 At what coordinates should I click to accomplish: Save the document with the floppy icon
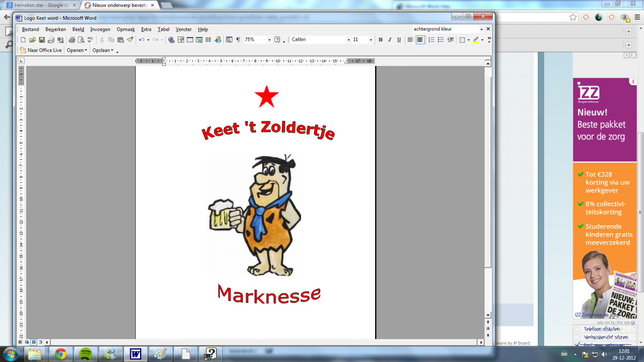tap(41, 40)
